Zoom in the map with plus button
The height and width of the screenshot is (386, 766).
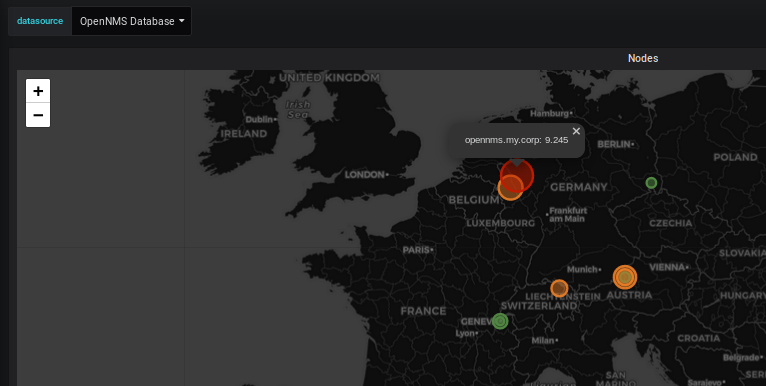coord(38,91)
